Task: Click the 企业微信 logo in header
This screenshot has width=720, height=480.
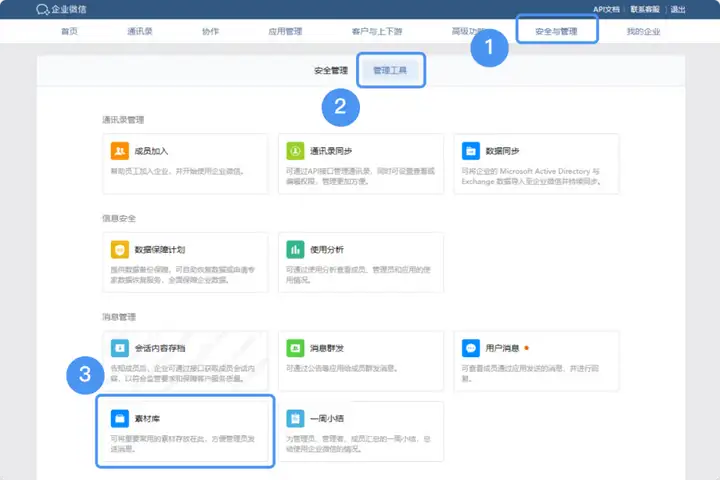Action: click(62, 9)
